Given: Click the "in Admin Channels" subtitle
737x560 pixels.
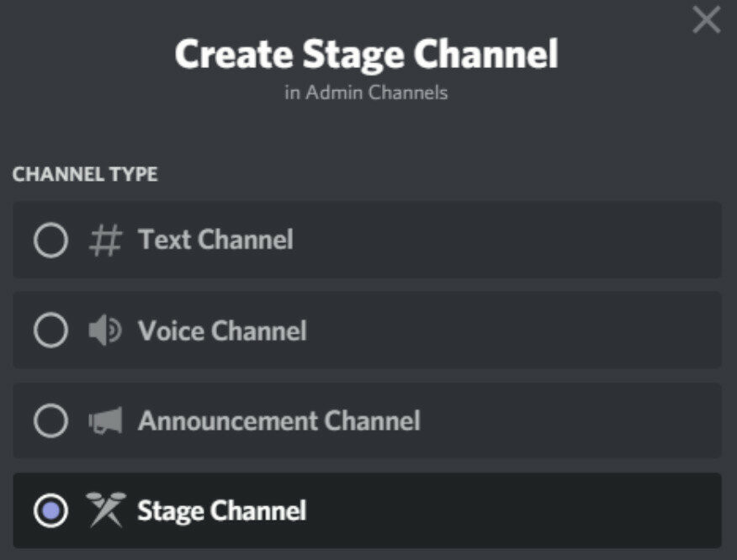Looking at the screenshot, I should click(366, 92).
